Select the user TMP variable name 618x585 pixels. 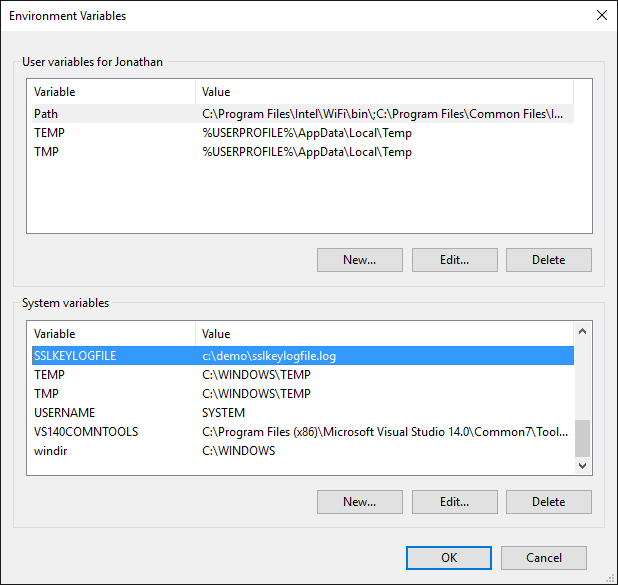(x=46, y=152)
